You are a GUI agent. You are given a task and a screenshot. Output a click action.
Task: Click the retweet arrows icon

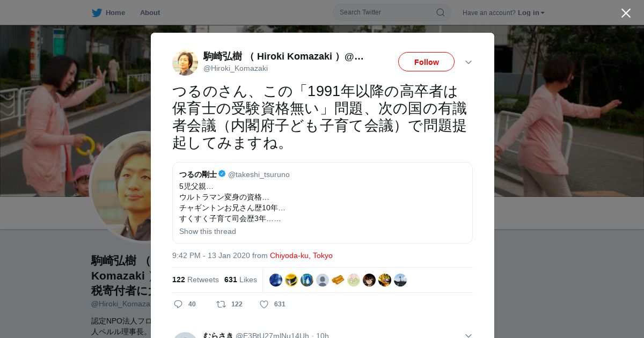coord(221,304)
